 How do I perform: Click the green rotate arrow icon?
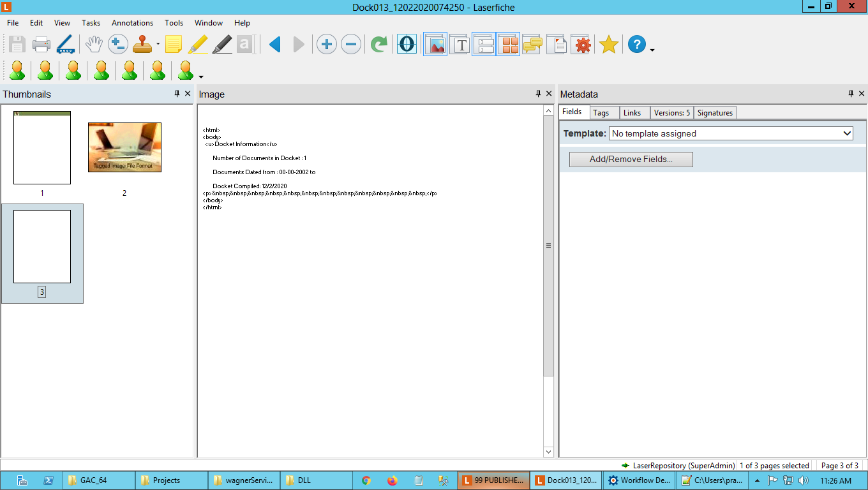[x=379, y=45]
